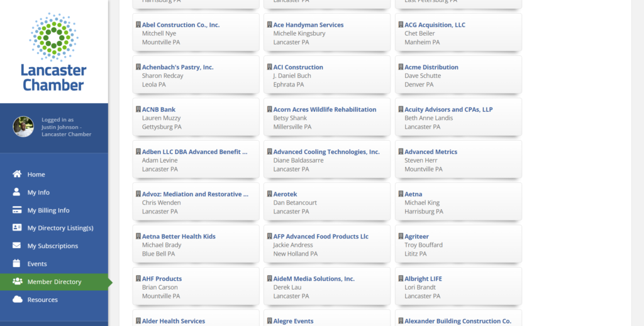The width and height of the screenshot is (644, 326).
Task: Open Alder Health Services listing
Action: (x=174, y=321)
